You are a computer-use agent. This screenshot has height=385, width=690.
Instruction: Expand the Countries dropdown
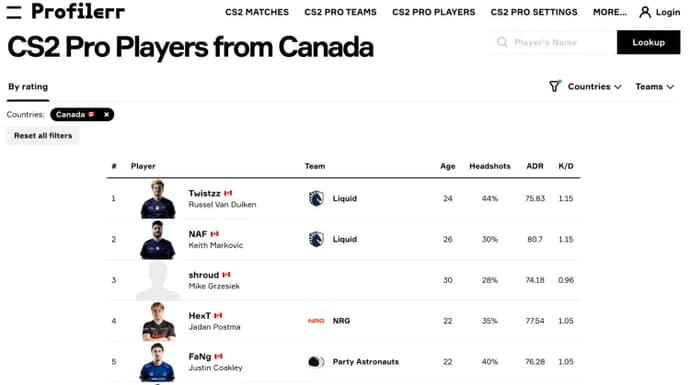[x=595, y=87]
